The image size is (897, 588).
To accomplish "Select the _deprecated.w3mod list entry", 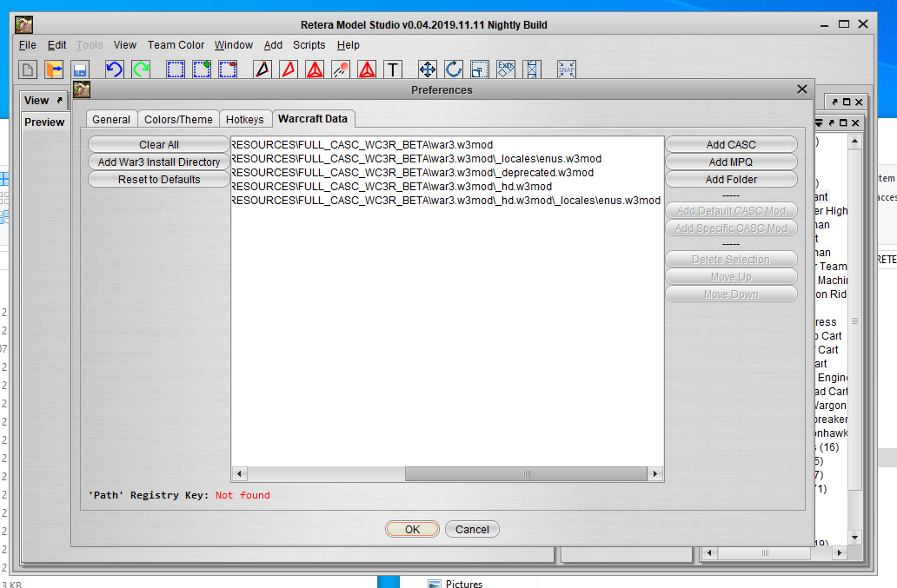I will [447, 173].
